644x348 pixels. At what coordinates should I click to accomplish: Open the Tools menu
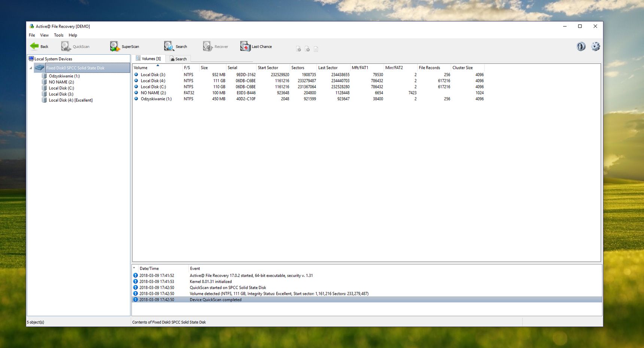pos(58,35)
